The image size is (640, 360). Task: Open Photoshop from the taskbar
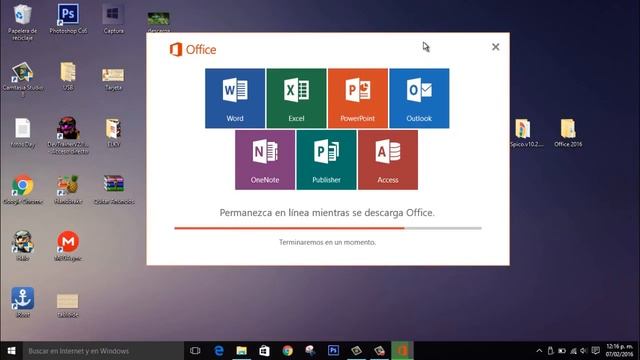coord(333,351)
